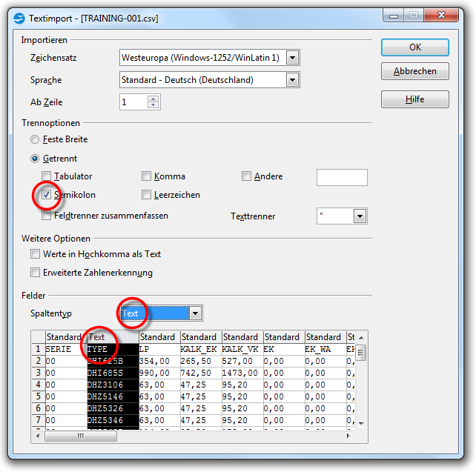Uncheck the Semikolon separator checkbox
Screen dimensions: 476x472
coord(47,195)
